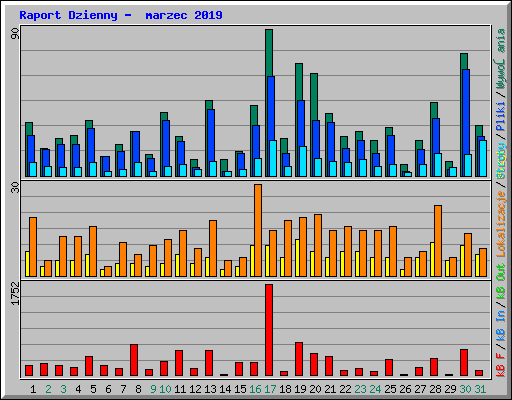The width and height of the screenshot is (512, 400).
Task: Click day label '13' on the x-axis
Action: click(210, 389)
